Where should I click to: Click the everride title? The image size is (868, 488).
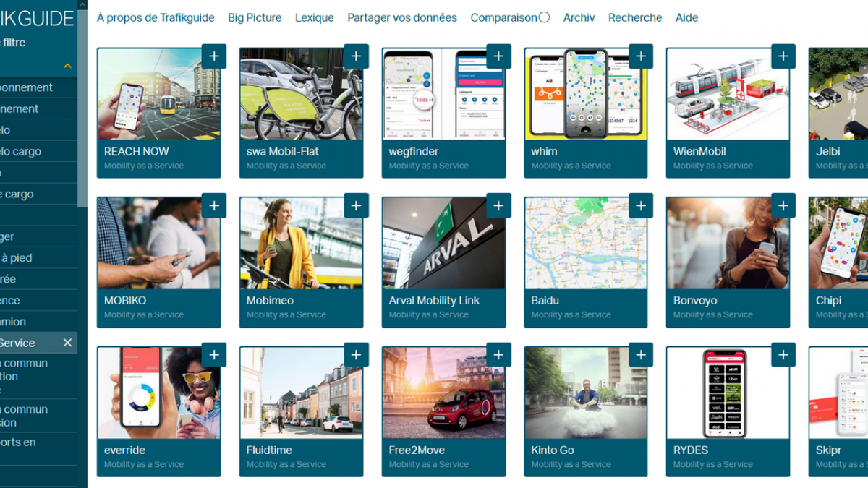tap(124, 450)
